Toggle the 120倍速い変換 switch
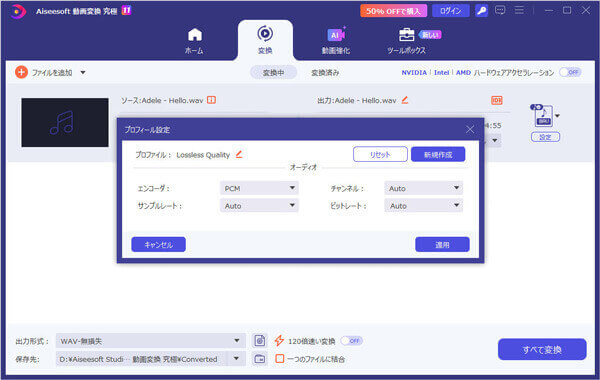 [351, 341]
